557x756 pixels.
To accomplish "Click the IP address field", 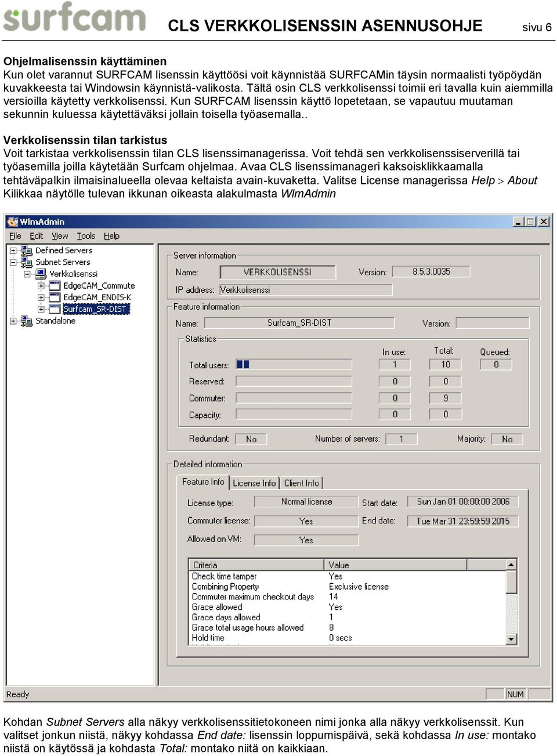I will [305, 289].
